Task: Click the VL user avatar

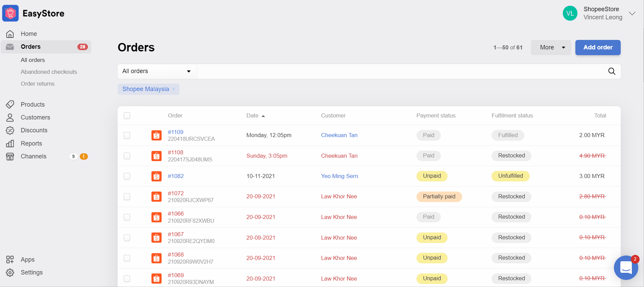Action: [x=570, y=13]
